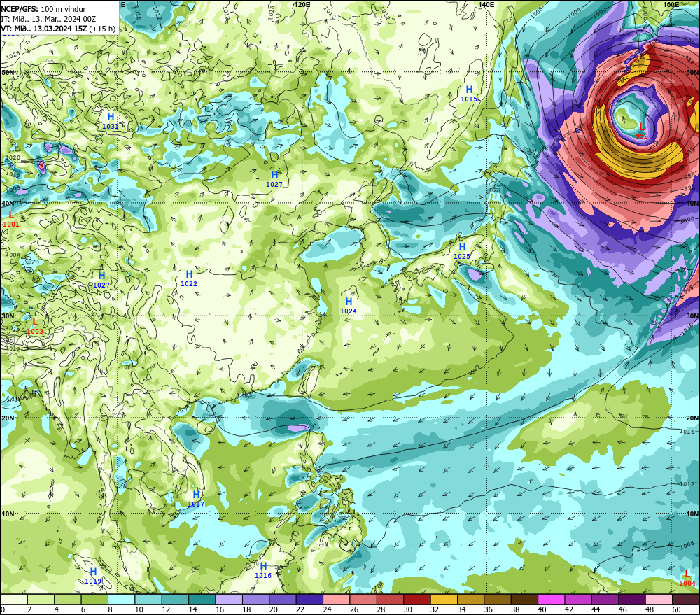This screenshot has width=700, height=615.
Task: Click the dark teal 14–16 legend swatch
Action: pyautogui.click(x=202, y=599)
